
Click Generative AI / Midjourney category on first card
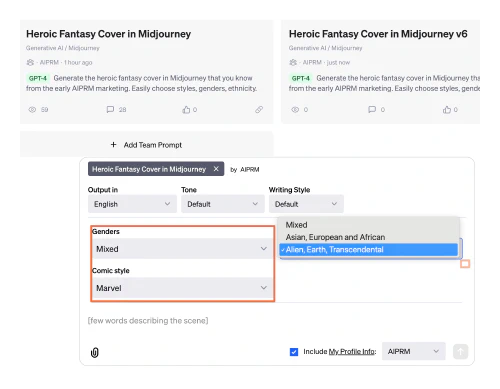[63, 48]
